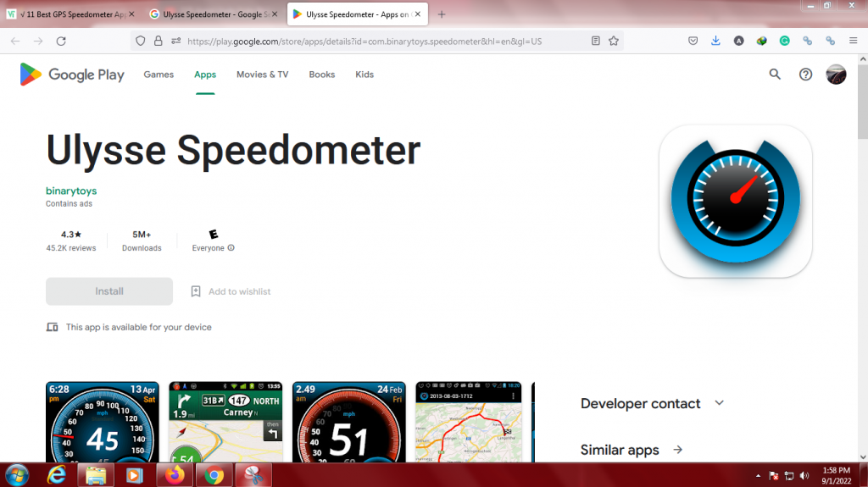Open the navigation Carney NORTH screenshot
Screen dimensions: 868x487
coord(225,422)
